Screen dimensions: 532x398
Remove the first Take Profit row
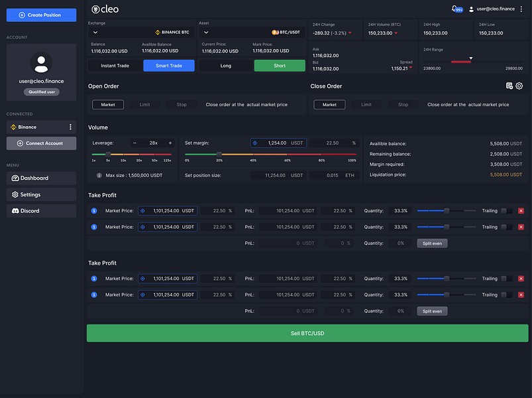pos(521,211)
